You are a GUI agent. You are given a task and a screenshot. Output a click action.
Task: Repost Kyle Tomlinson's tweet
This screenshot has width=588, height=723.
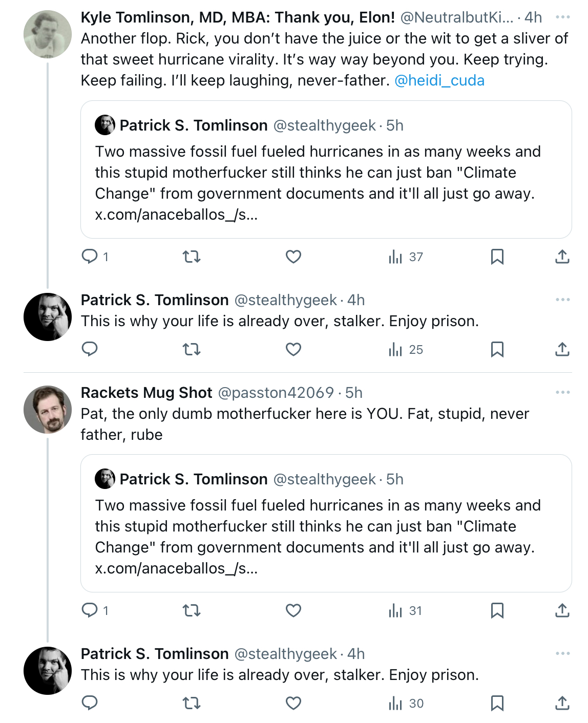(192, 257)
